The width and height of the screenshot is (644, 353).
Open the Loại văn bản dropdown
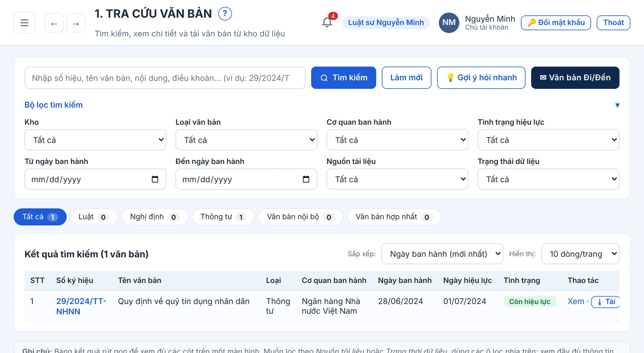coord(247,140)
